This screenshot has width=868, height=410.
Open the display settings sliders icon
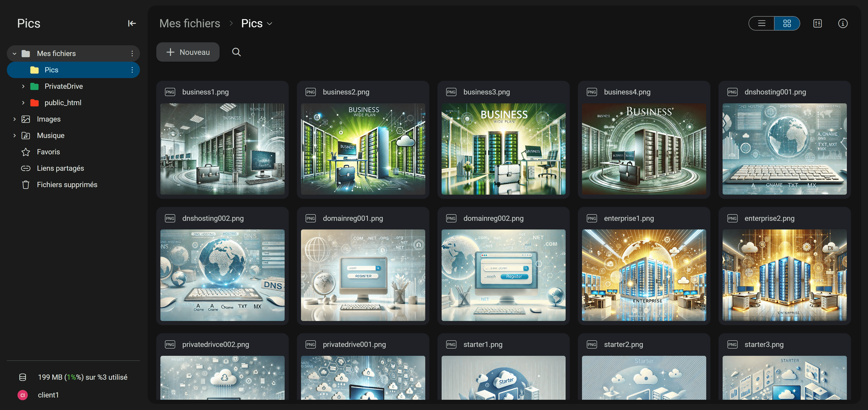point(817,23)
